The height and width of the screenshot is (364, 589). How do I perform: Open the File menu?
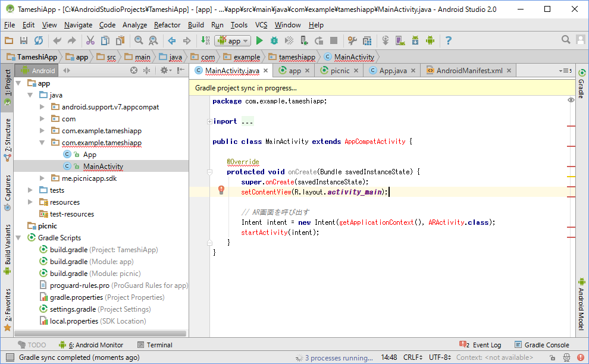click(x=10, y=25)
